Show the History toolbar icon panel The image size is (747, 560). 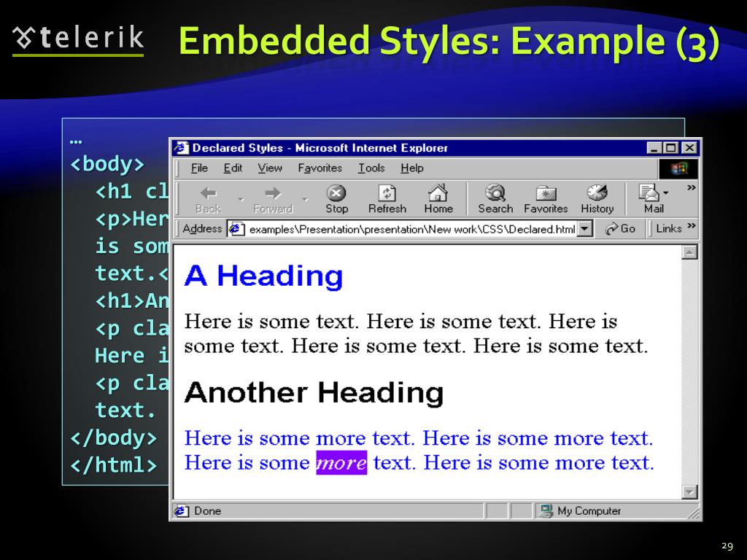point(597,194)
